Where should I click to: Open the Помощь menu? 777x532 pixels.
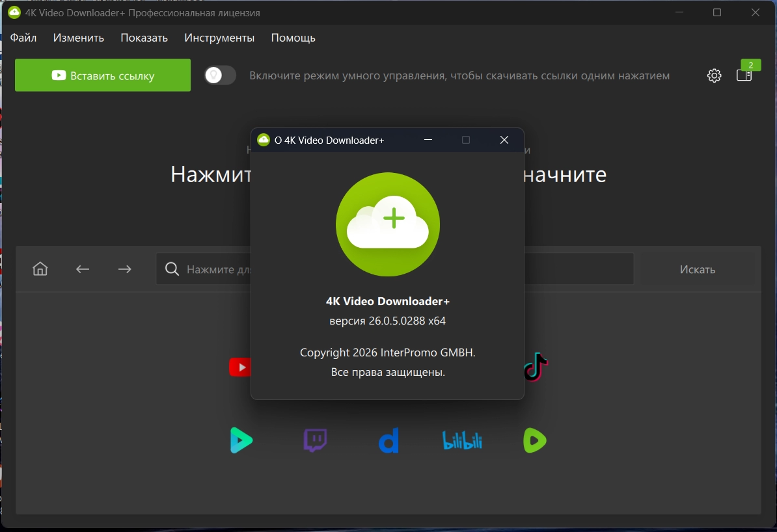point(293,38)
